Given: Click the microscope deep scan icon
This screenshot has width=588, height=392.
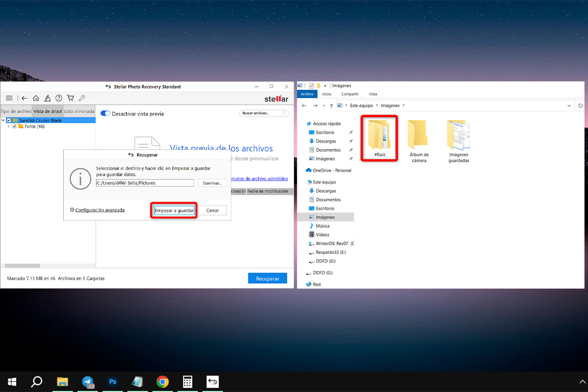Looking at the screenshot, I should [x=48, y=98].
